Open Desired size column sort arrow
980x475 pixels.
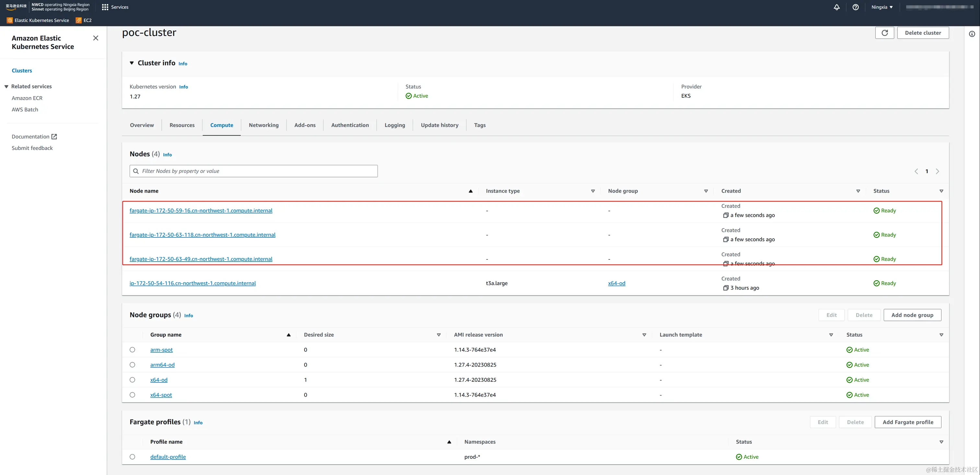click(x=439, y=335)
